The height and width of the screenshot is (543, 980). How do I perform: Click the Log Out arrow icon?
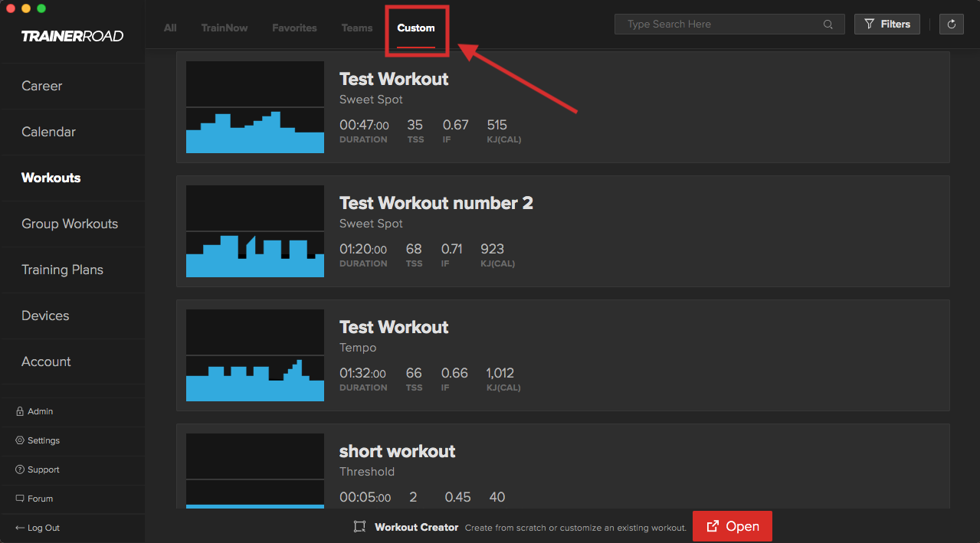click(20, 528)
